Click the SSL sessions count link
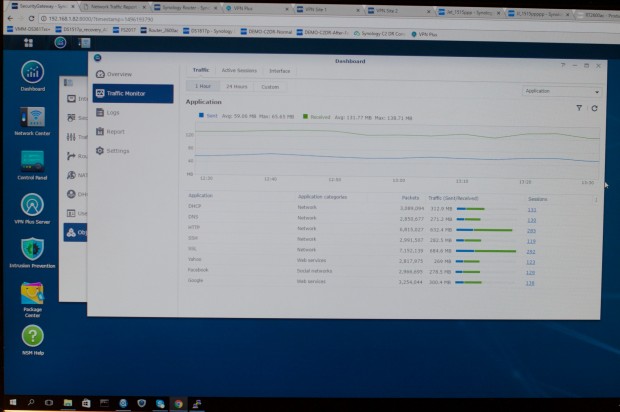The image size is (620, 412). [x=531, y=251]
